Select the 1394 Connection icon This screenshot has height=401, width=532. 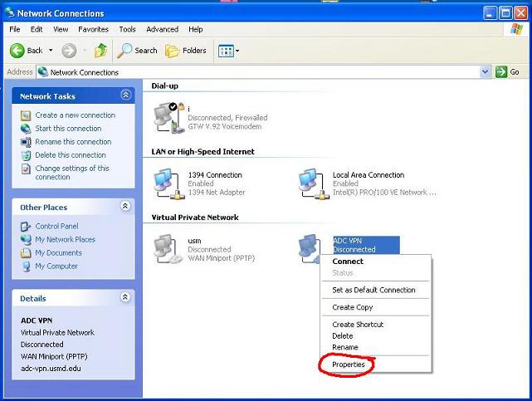click(169, 183)
